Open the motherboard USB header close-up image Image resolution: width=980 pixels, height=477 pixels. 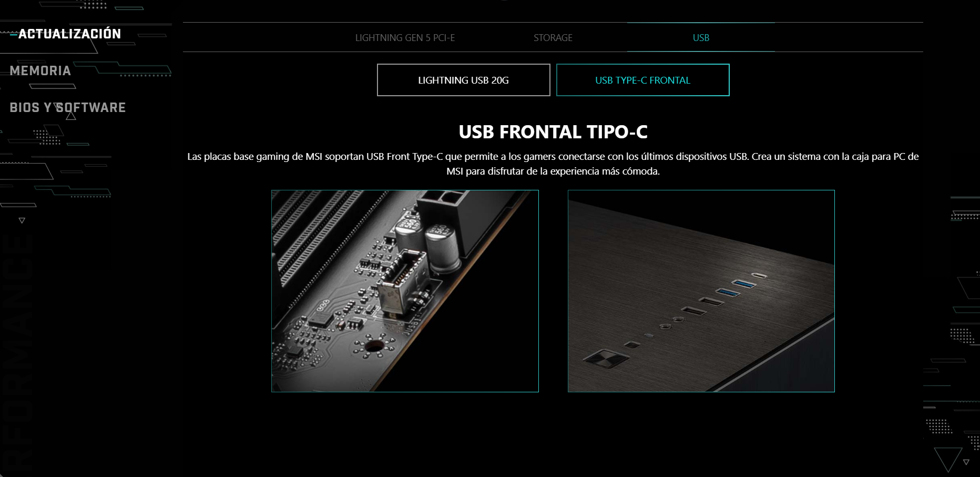[x=405, y=291]
